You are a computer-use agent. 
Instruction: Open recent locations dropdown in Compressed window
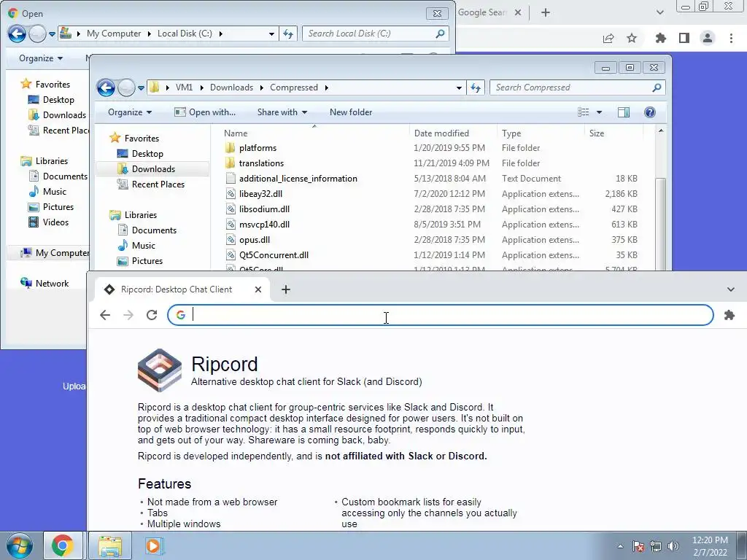pyautogui.click(x=141, y=88)
